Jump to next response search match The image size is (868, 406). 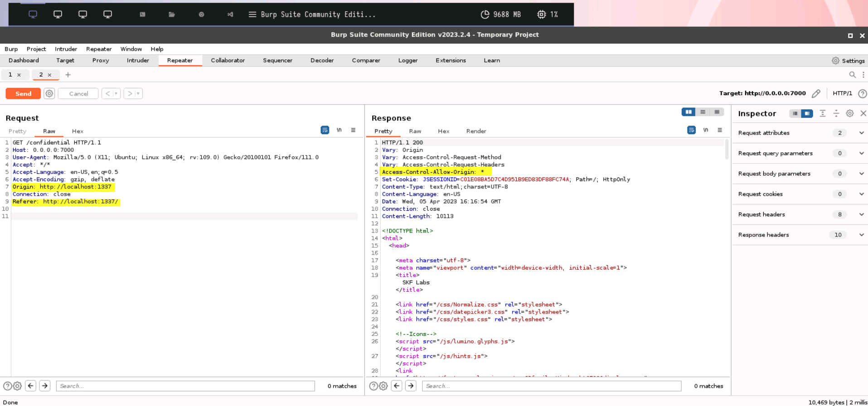(x=411, y=386)
